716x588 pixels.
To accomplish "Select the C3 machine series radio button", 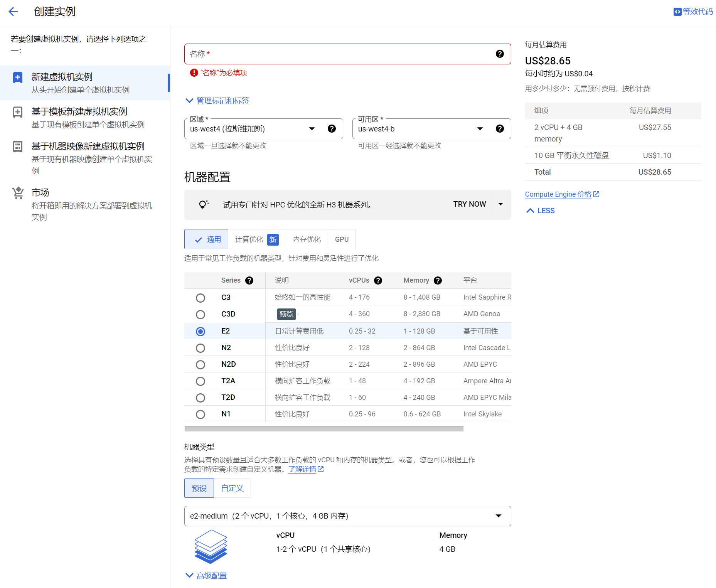I will tap(200, 297).
